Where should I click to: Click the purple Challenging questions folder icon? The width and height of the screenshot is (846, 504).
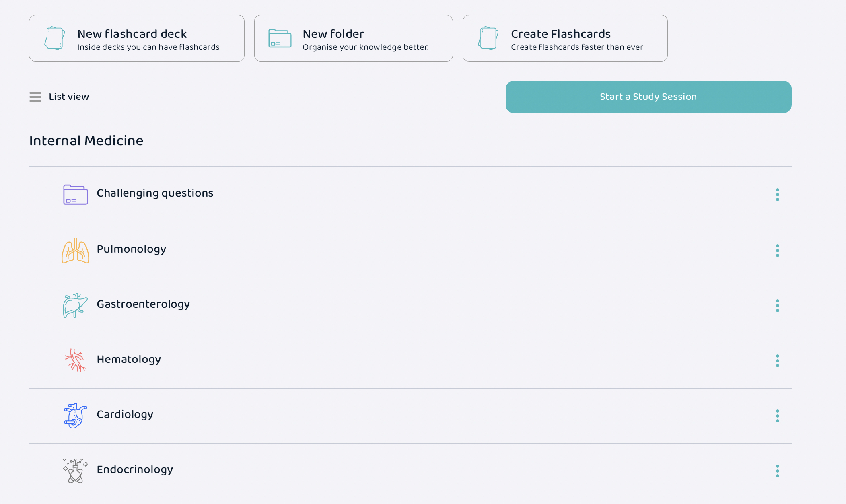pyautogui.click(x=76, y=195)
